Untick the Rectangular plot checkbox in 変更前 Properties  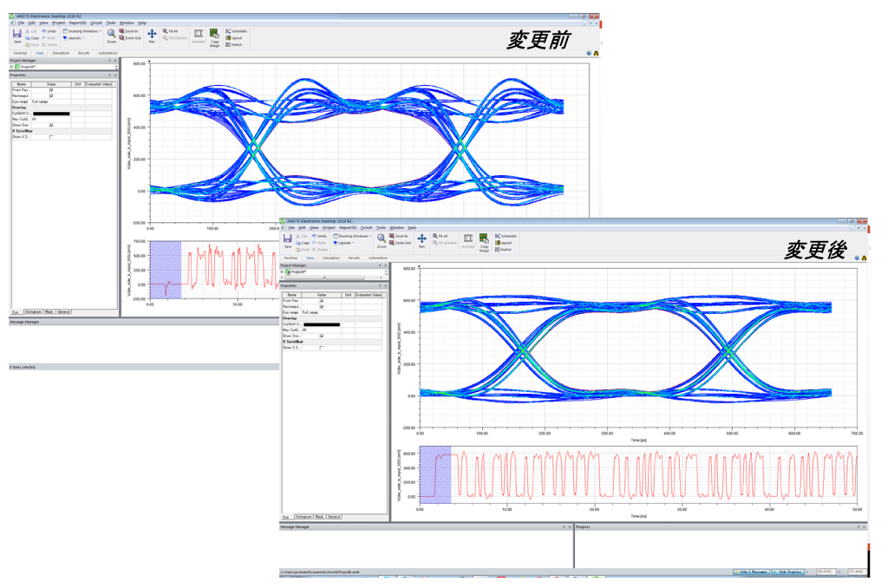pos(51,95)
